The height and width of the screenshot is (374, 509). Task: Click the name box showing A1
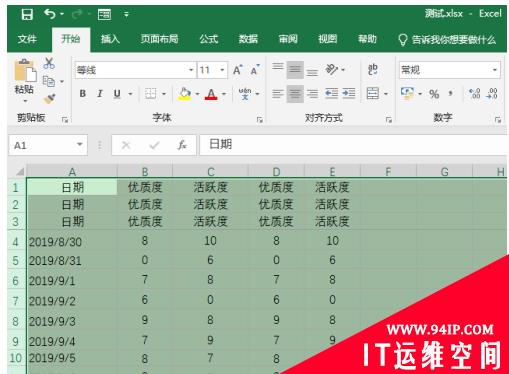[x=48, y=145]
